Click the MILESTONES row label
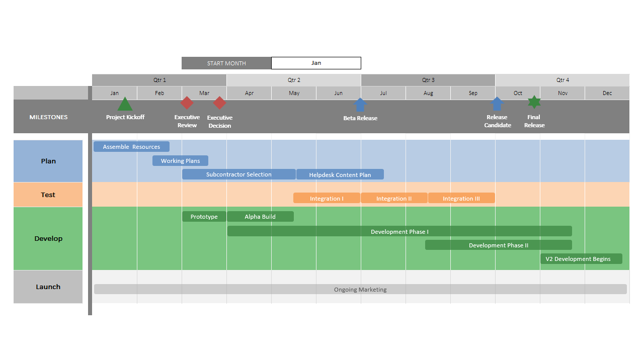 point(48,117)
